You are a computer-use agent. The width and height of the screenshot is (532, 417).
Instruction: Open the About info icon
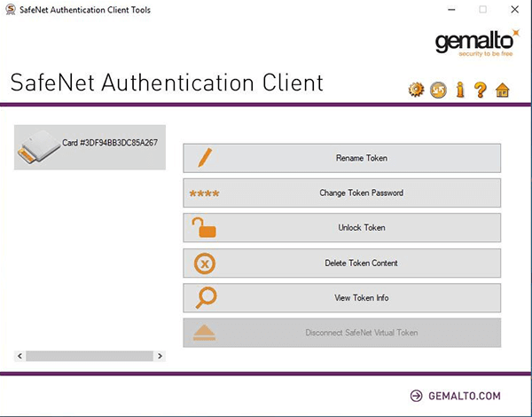[460, 90]
